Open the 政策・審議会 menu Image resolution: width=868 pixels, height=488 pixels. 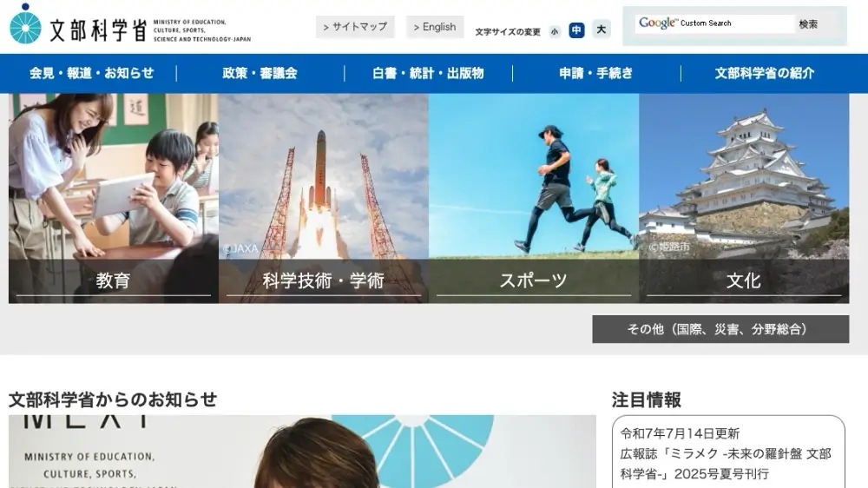260,73
